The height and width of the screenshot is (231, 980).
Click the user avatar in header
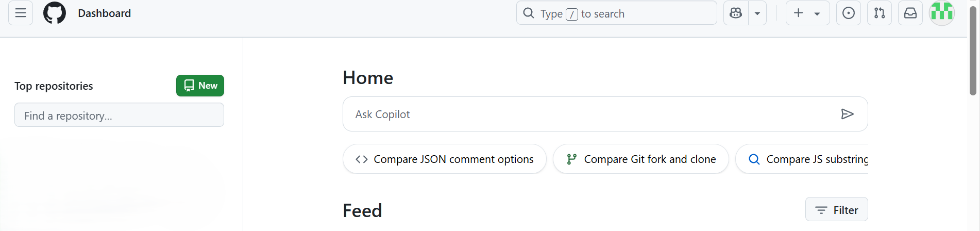942,13
